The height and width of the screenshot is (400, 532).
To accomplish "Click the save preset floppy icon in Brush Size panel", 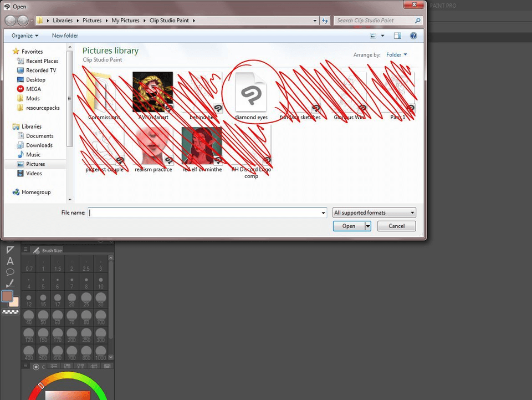I will pos(67,366).
